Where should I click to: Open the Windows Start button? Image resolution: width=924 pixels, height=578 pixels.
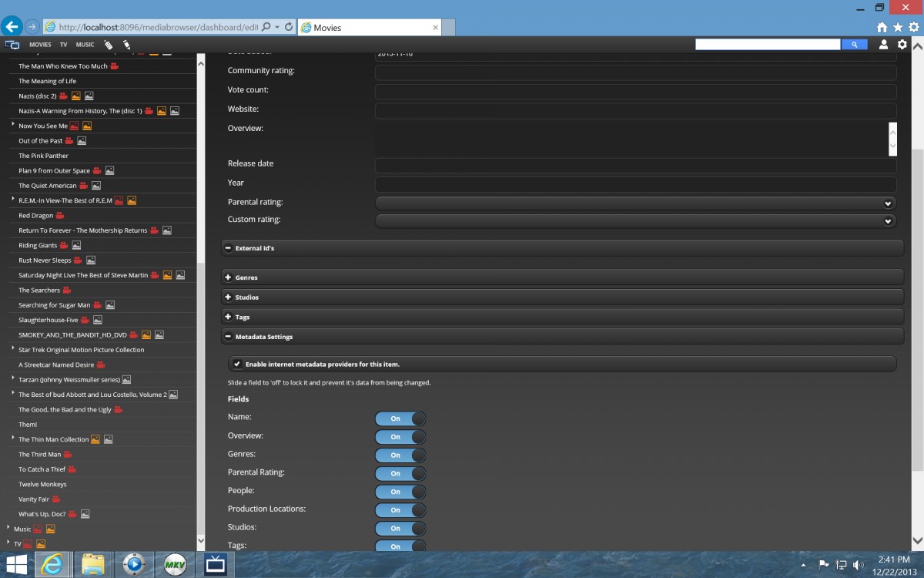[x=16, y=565]
